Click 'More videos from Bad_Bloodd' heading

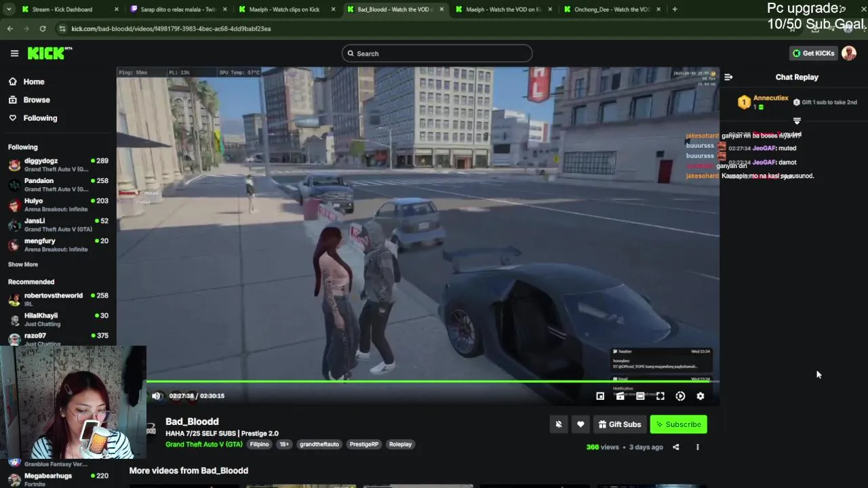pos(189,470)
